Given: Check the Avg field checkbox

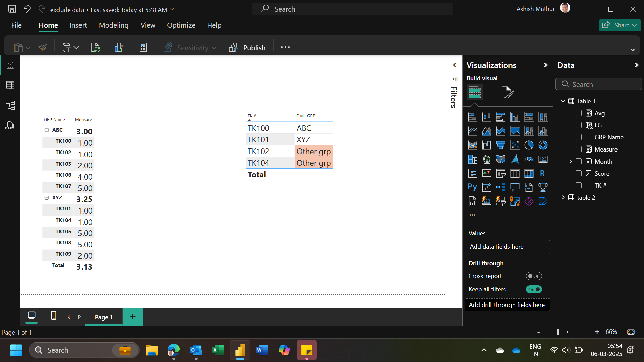Looking at the screenshot, I should (579, 113).
